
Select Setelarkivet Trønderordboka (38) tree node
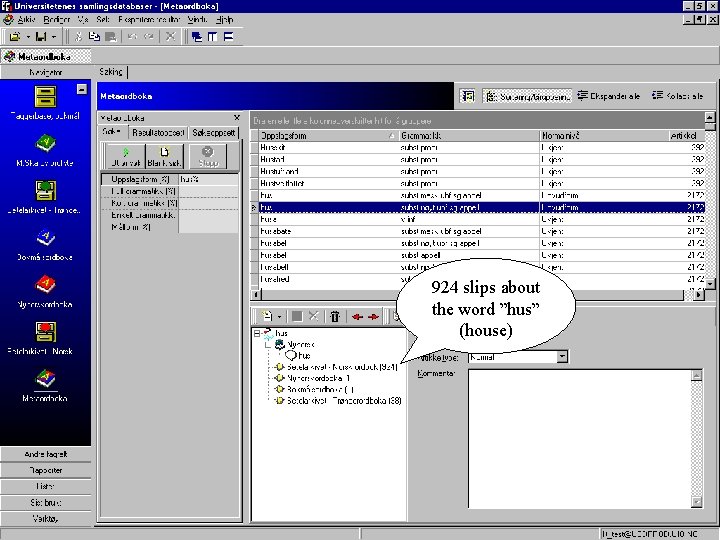coord(344,400)
